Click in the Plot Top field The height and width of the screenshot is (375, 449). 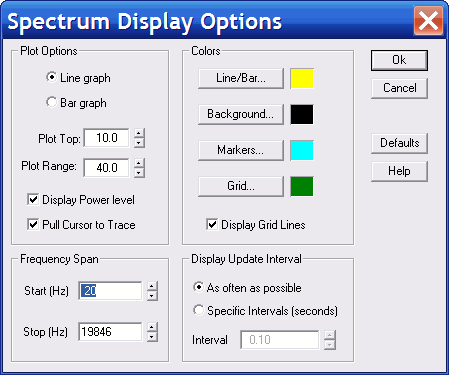106,138
